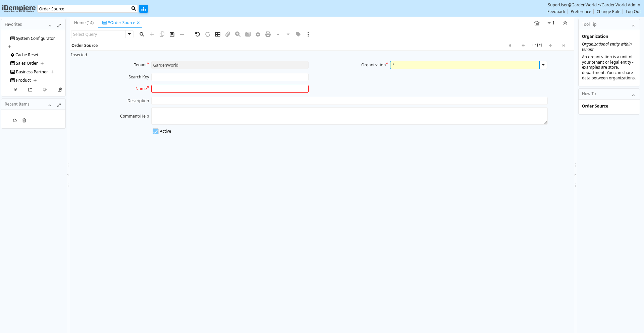Open the attachment paperclip icon

click(228, 34)
